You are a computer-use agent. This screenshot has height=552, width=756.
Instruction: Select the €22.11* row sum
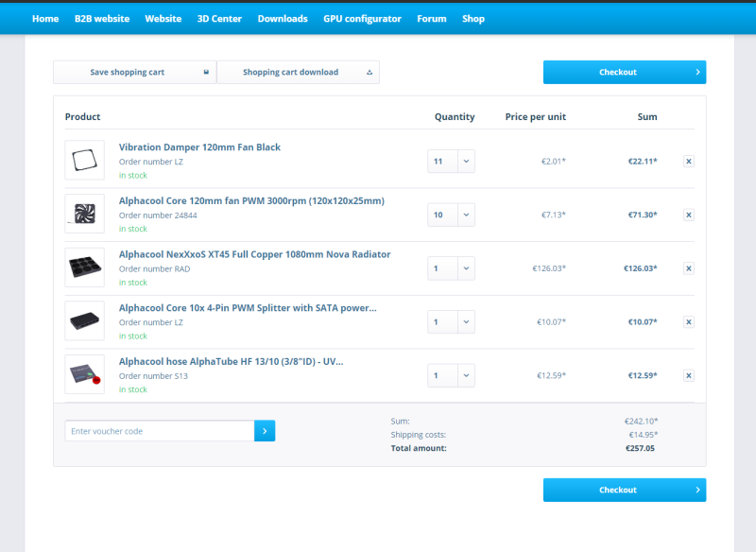643,161
